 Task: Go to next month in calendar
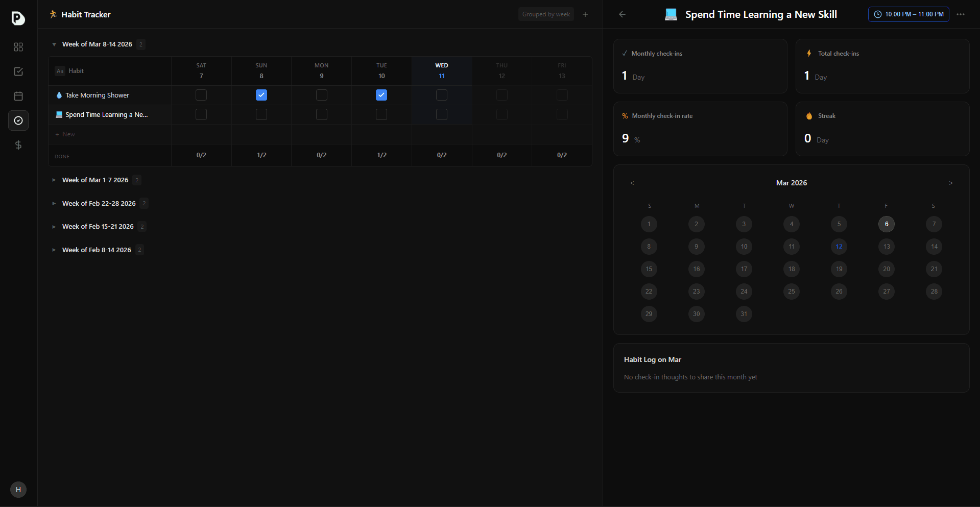click(950, 183)
